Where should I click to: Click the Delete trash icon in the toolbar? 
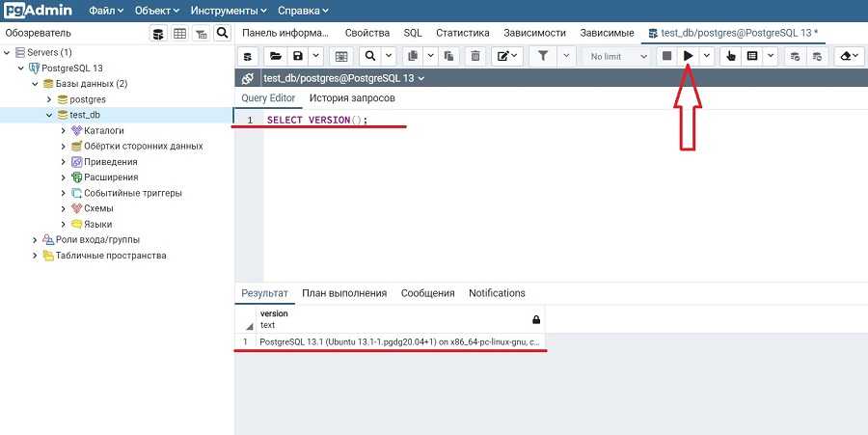click(x=475, y=56)
